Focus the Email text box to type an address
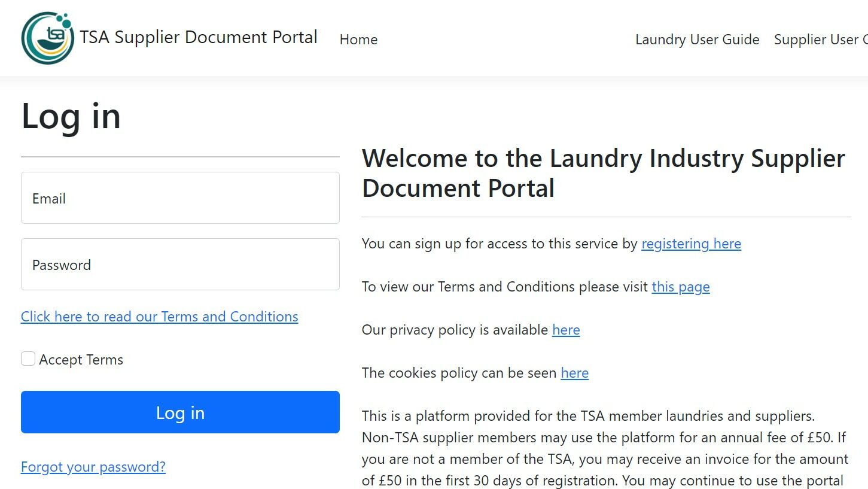The image size is (868, 489). 179,198
